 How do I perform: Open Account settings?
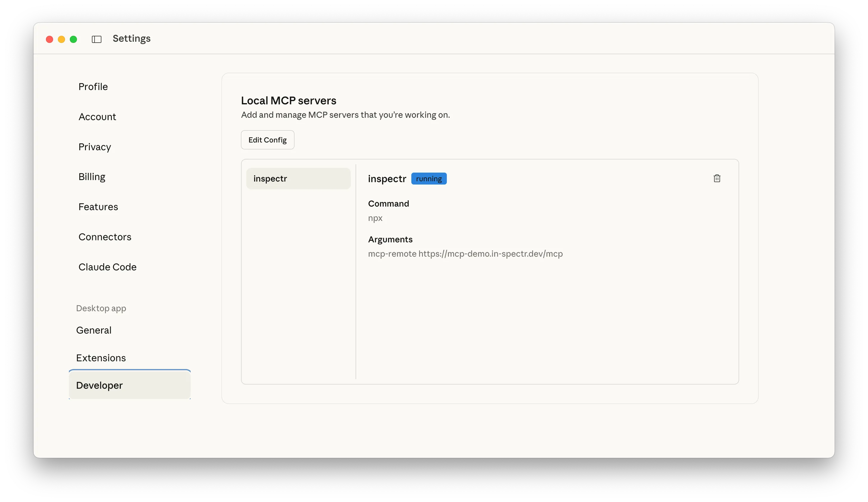click(x=98, y=117)
